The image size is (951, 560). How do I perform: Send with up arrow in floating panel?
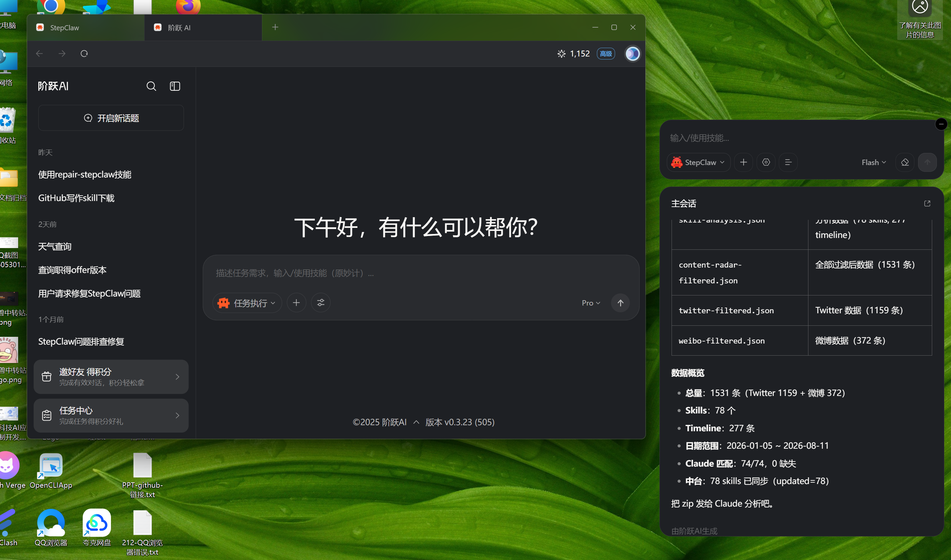(x=927, y=162)
